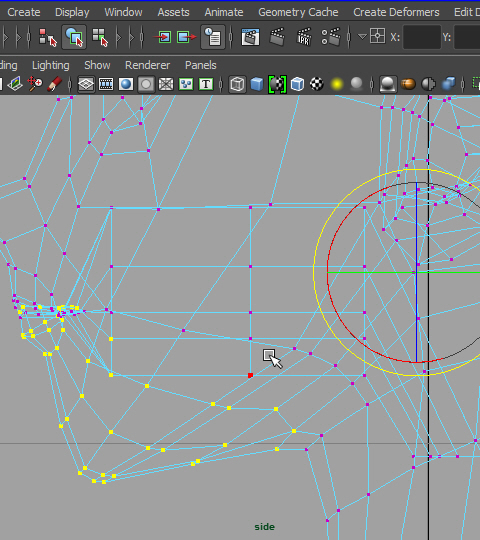
Task: Open the Geometry Cache menu
Action: [x=298, y=12]
